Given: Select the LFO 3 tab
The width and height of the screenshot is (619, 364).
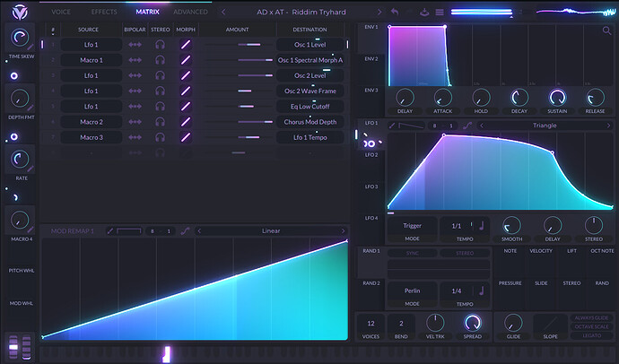Looking at the screenshot, I should tap(371, 186).
